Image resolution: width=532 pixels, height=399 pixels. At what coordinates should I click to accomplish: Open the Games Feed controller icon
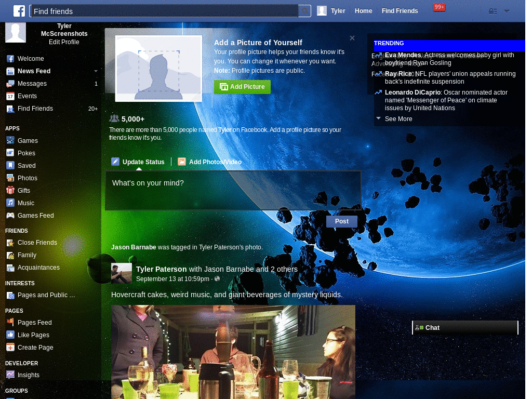(x=10, y=216)
